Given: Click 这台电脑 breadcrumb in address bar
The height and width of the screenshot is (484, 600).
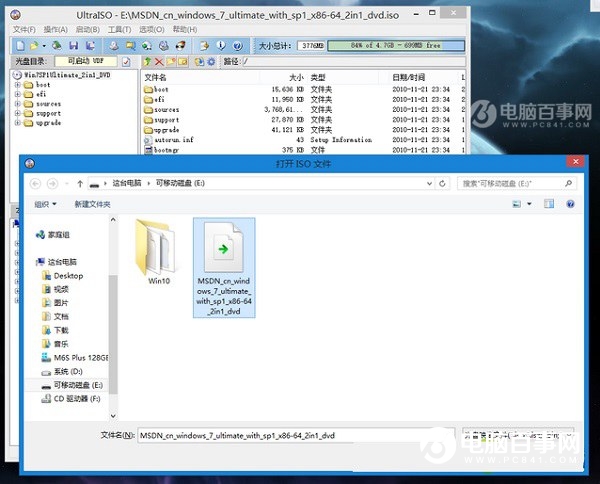Looking at the screenshot, I should click(x=127, y=183).
